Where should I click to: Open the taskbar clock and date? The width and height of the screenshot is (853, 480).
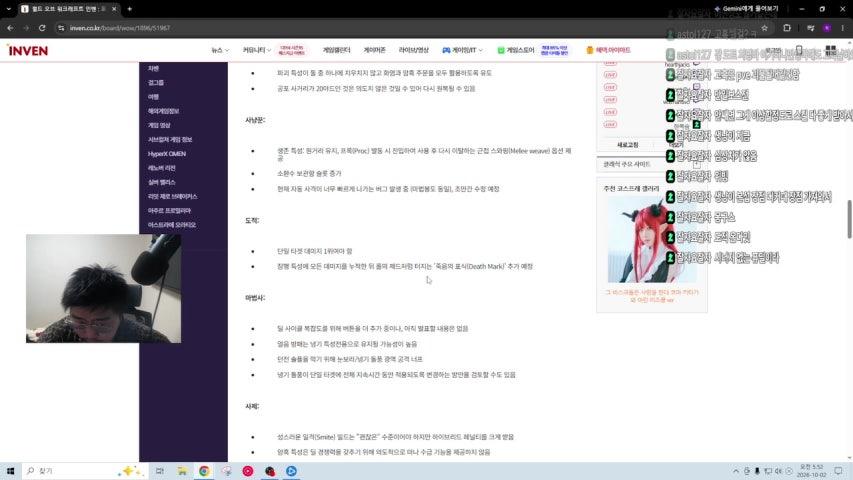pyautogui.click(x=811, y=471)
